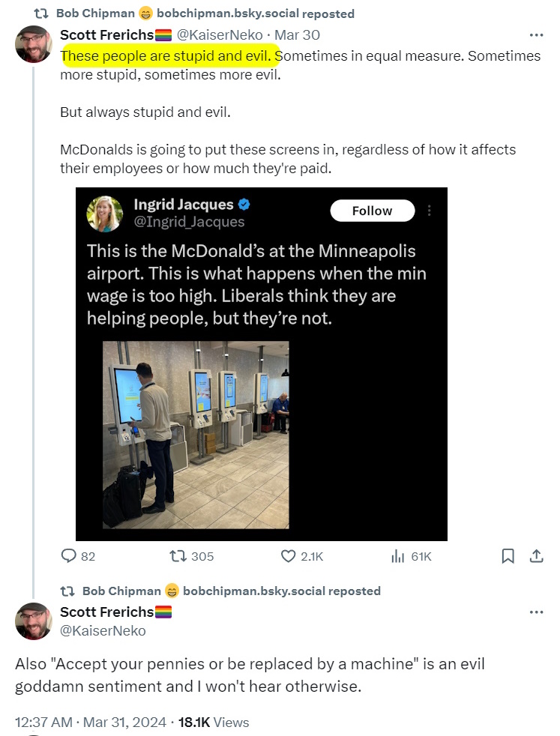This screenshot has height=736, width=560.
Task: Open vertical dots menu on Ingrid's quoted tweet
Action: 429,211
